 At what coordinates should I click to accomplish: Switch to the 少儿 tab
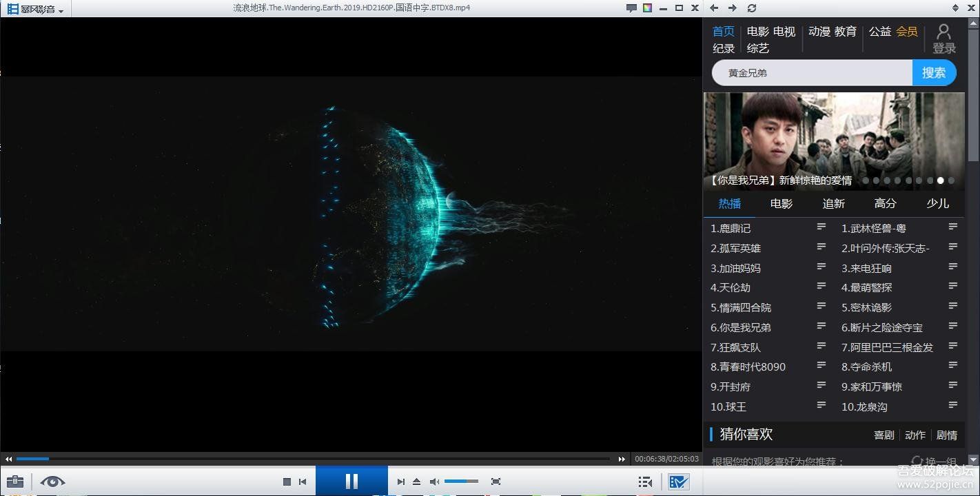(938, 203)
